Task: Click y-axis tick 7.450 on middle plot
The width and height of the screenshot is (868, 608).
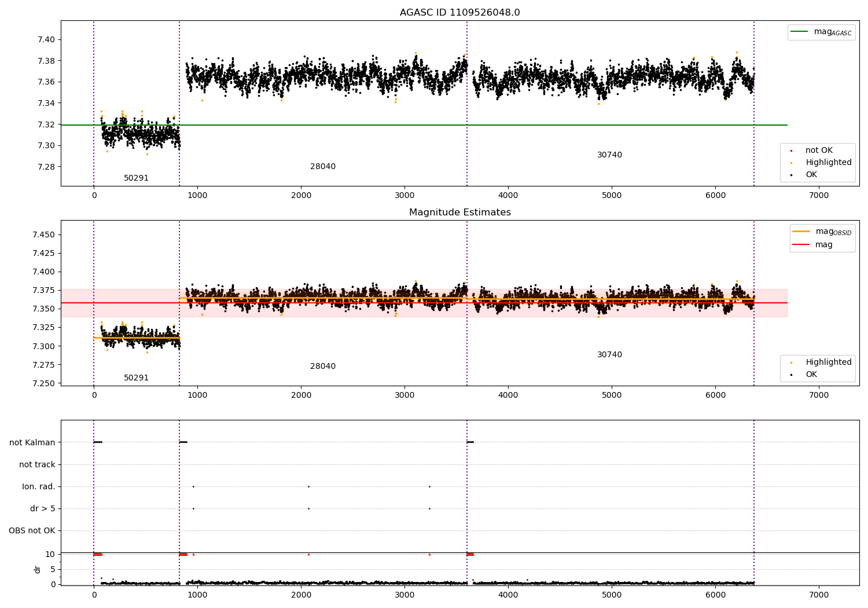Action: [44, 235]
